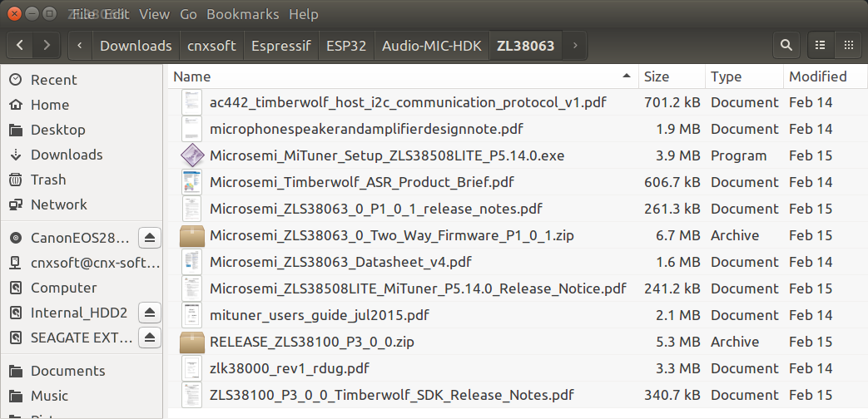Open the View menu
868x419 pixels.
coord(154,14)
